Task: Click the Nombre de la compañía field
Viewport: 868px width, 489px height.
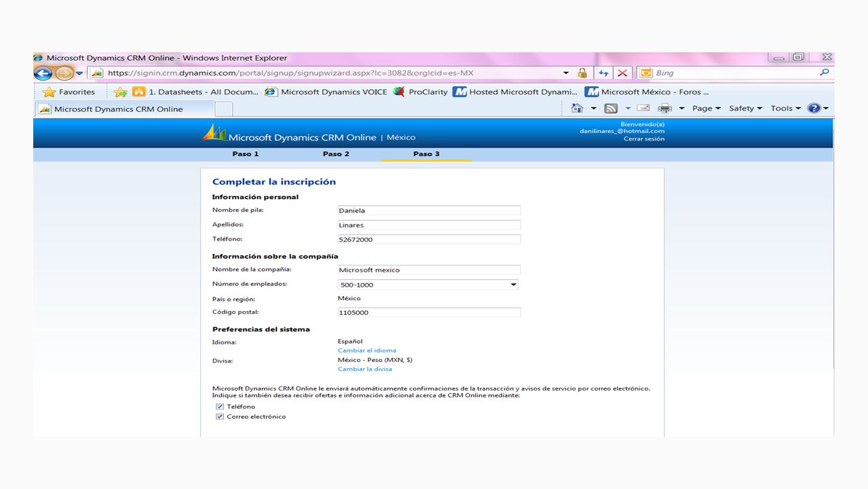Action: tap(429, 270)
